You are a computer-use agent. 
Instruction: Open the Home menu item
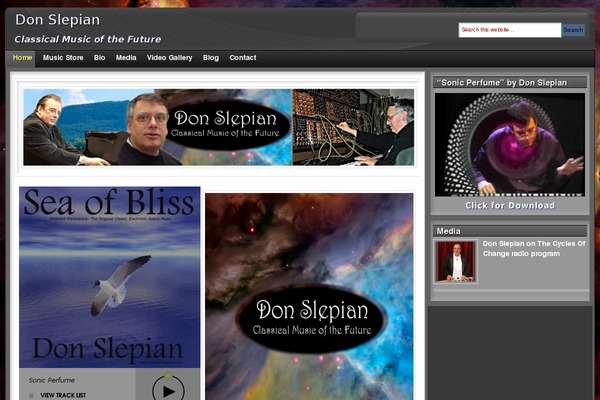22,58
